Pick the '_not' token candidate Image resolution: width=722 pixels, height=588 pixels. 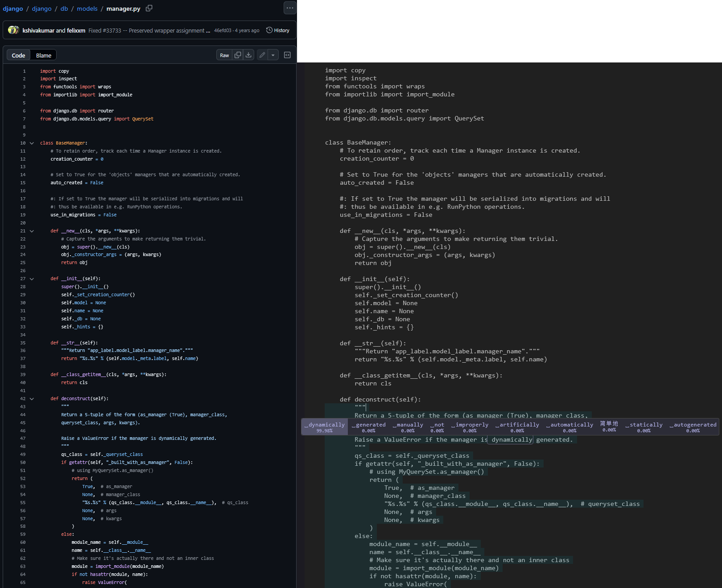(437, 427)
